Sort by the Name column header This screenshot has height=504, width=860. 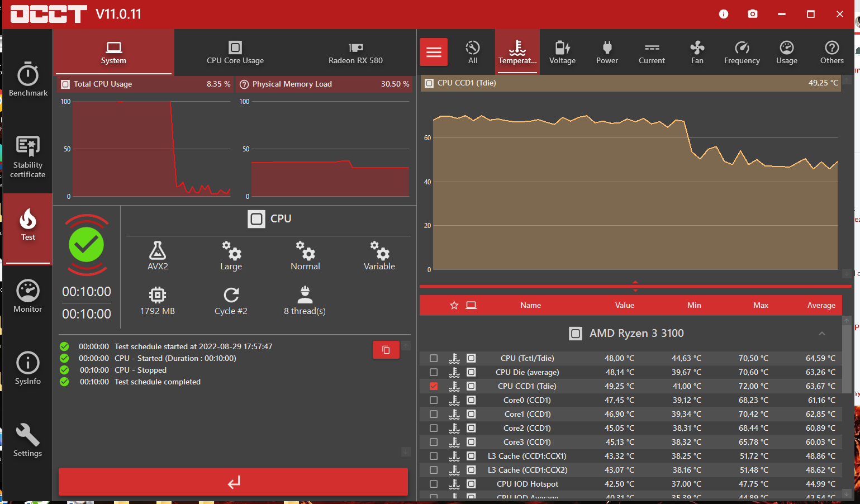pyautogui.click(x=530, y=305)
